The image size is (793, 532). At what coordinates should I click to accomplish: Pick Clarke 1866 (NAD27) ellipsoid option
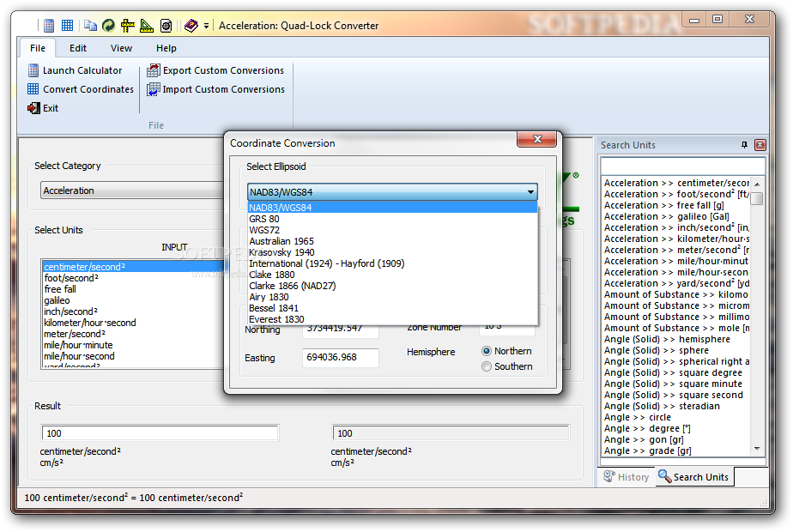coord(392,286)
